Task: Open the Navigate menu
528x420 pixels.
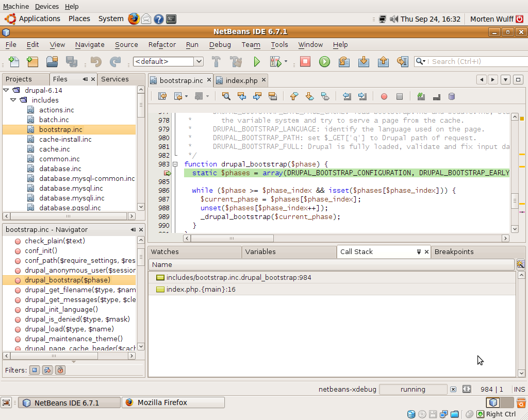Action: pyautogui.click(x=90, y=44)
